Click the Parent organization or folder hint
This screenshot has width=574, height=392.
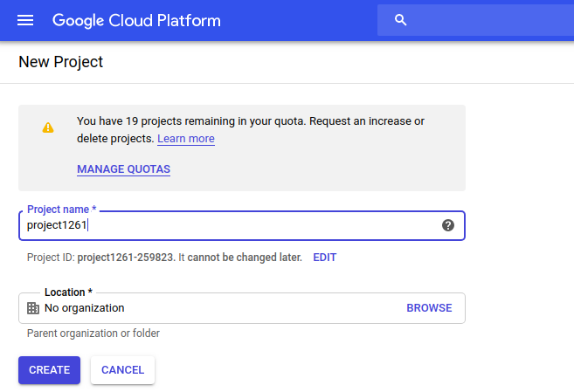pos(93,334)
